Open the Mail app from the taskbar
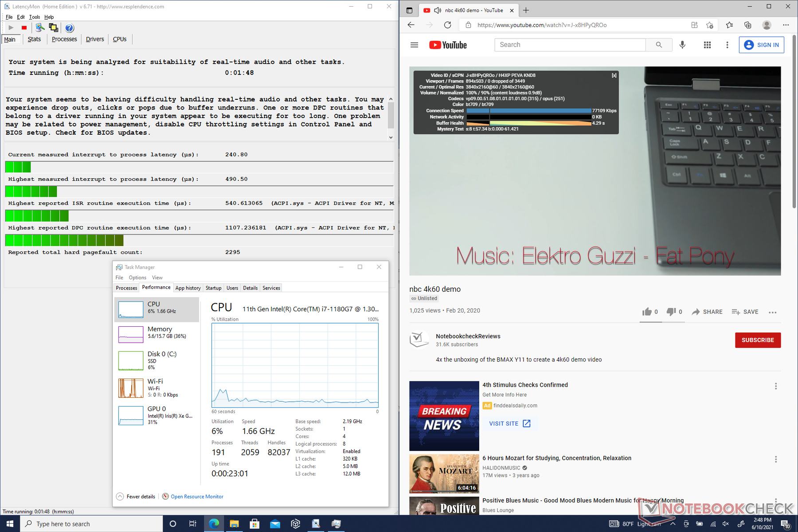The height and width of the screenshot is (532, 798). coord(275,524)
